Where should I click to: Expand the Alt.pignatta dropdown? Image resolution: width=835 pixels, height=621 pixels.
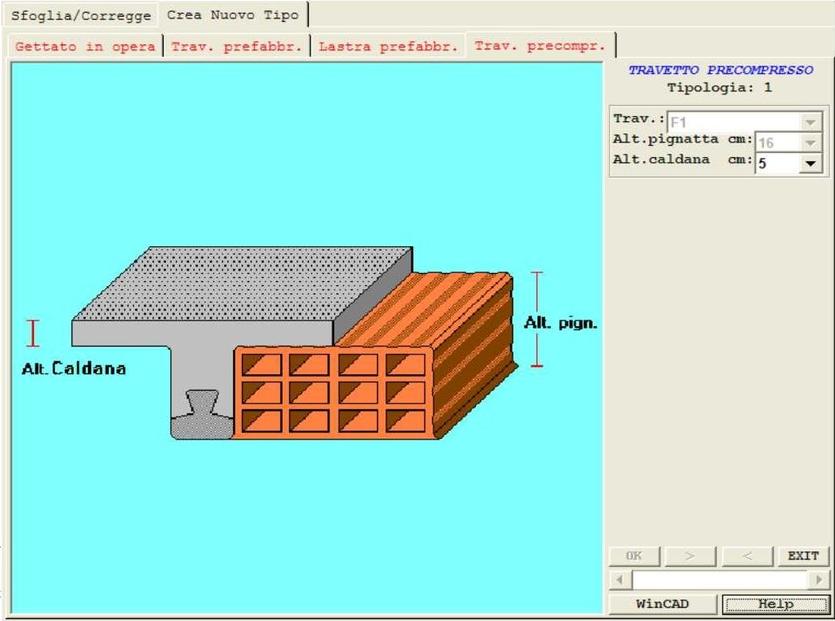click(810, 143)
